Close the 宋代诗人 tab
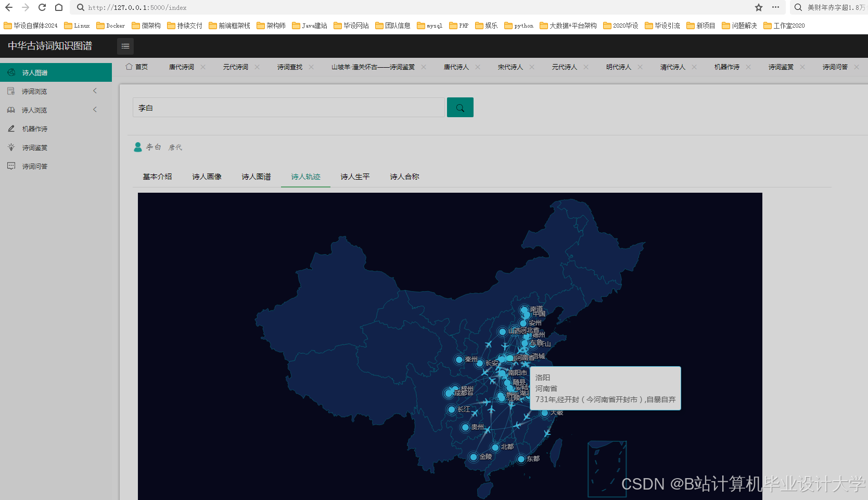 coord(532,67)
